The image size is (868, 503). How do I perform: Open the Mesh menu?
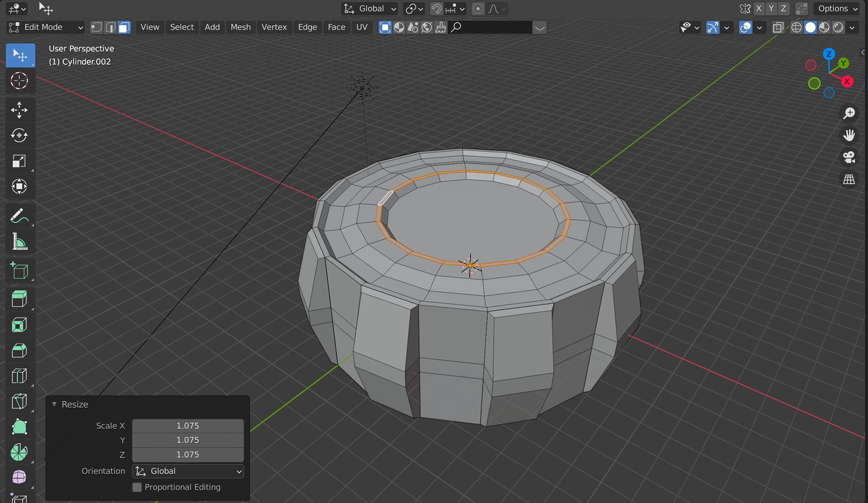coord(241,28)
